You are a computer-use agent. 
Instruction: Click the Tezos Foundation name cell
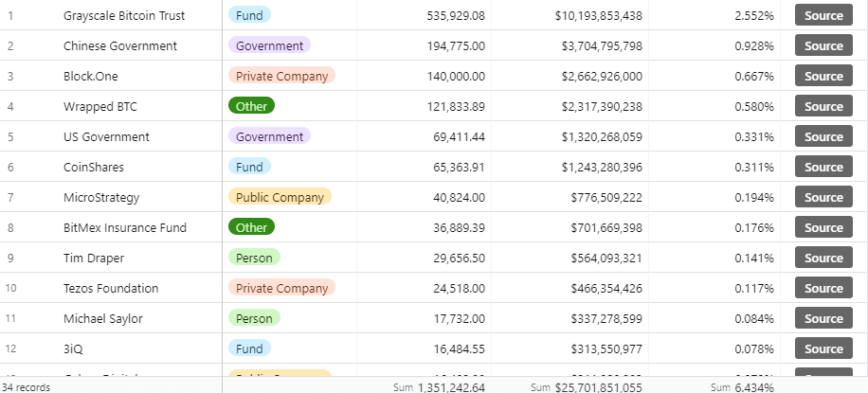111,288
